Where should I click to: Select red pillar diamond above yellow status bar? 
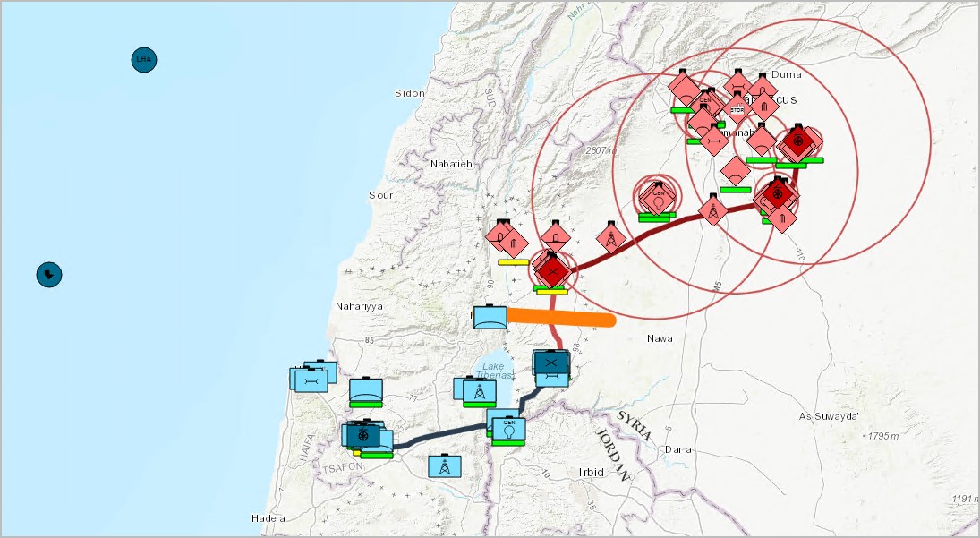[x=514, y=243]
